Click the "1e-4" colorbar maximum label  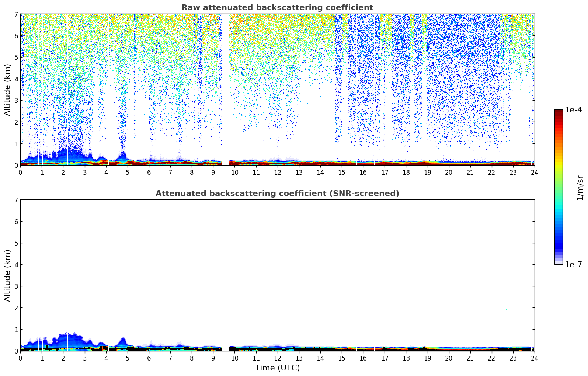pyautogui.click(x=573, y=110)
